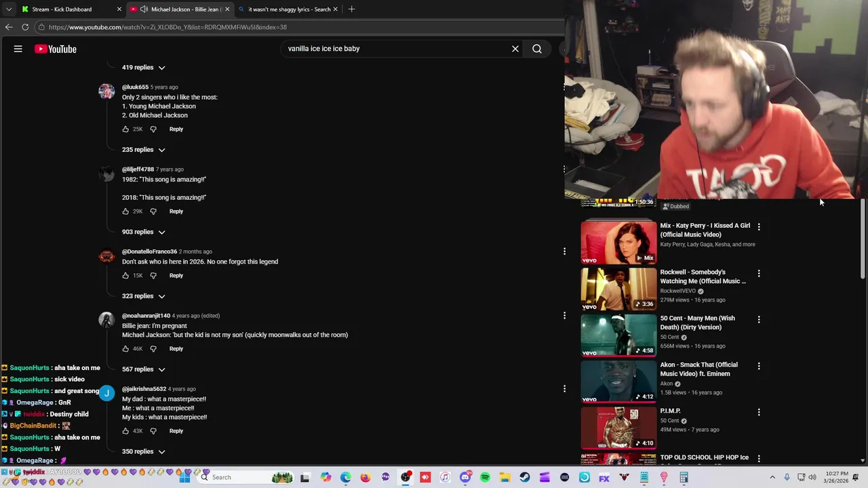Viewport: 868px width, 488px height.
Task: Open more options for Katy Perry mix
Action: [759, 226]
